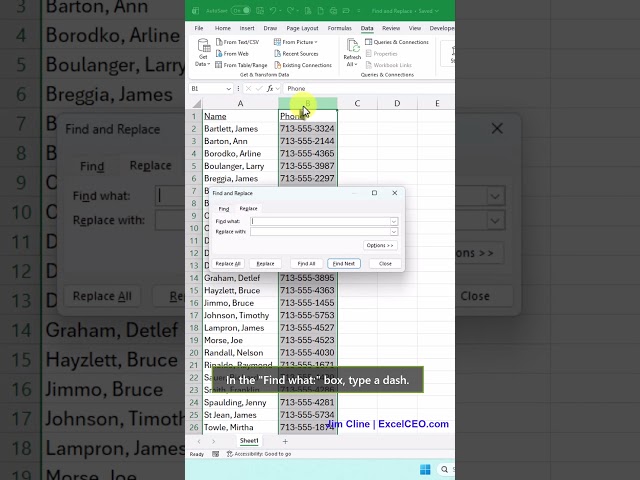Open Recent Sources
This screenshot has width=640, height=480.
coord(296,53)
